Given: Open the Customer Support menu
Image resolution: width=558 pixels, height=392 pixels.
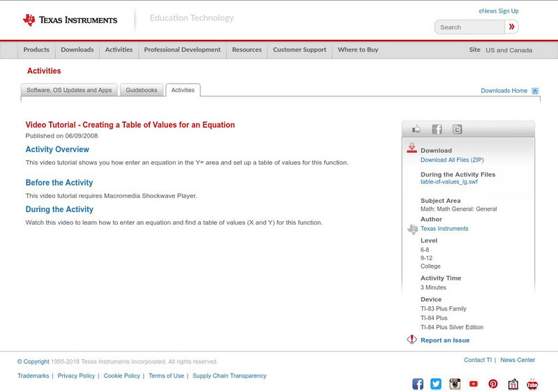Looking at the screenshot, I should [300, 50].
